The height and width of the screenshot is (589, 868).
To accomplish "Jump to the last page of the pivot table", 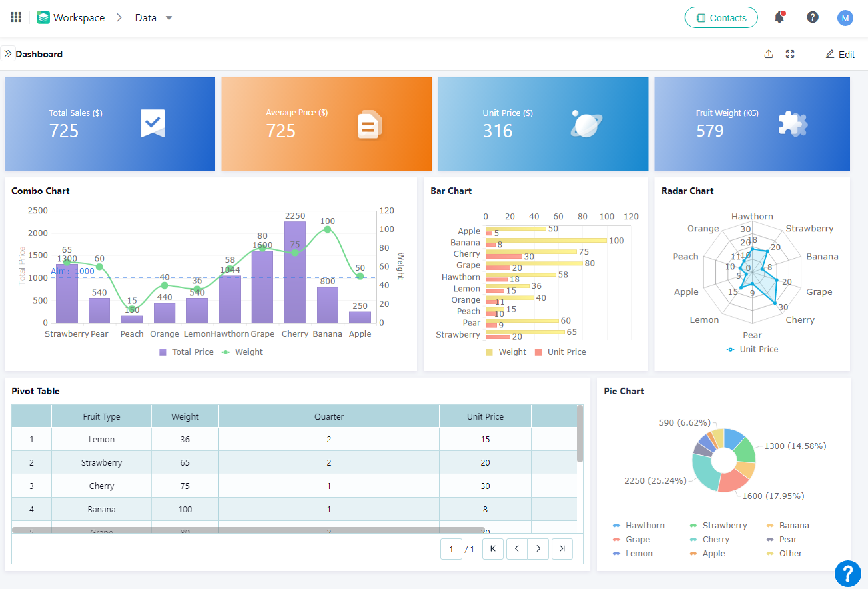I will coord(562,549).
